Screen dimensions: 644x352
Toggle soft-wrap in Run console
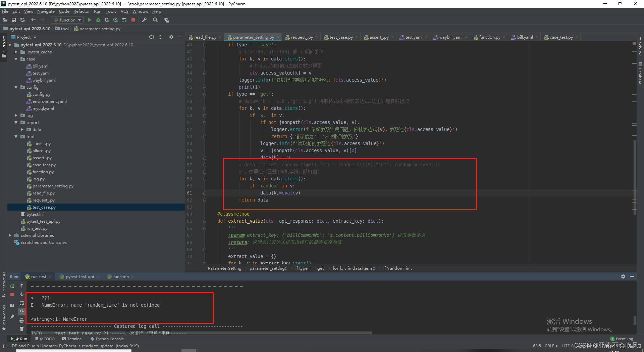[x=22, y=303]
